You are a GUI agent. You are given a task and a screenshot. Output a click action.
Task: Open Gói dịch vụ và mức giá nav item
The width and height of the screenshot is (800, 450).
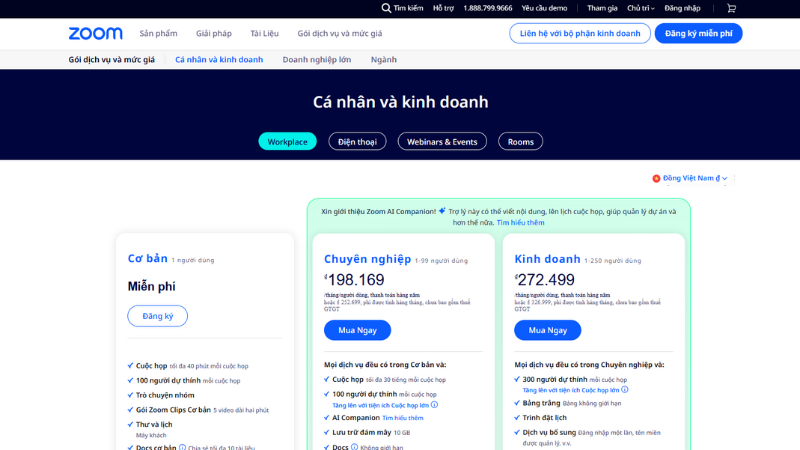click(340, 34)
